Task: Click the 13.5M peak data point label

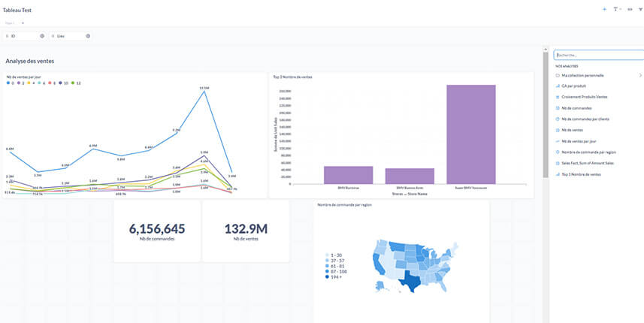Action: [204, 88]
